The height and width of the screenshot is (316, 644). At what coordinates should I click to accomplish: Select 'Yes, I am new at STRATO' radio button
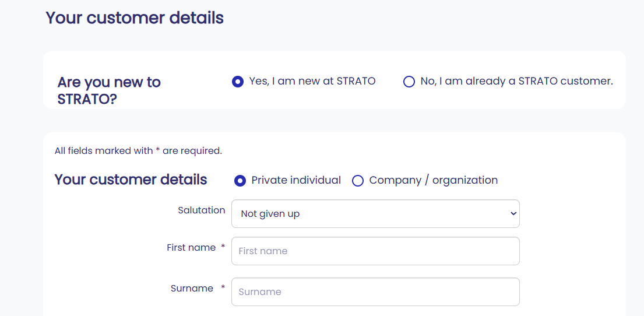(238, 82)
